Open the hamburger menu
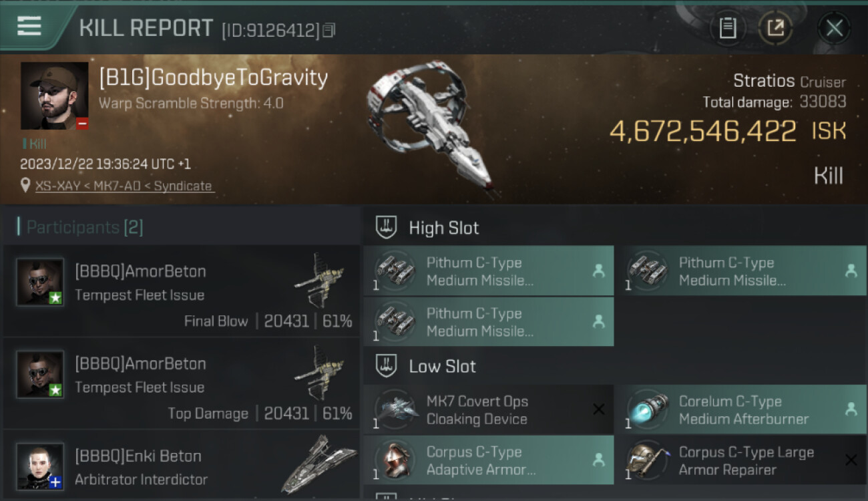 pos(29,26)
